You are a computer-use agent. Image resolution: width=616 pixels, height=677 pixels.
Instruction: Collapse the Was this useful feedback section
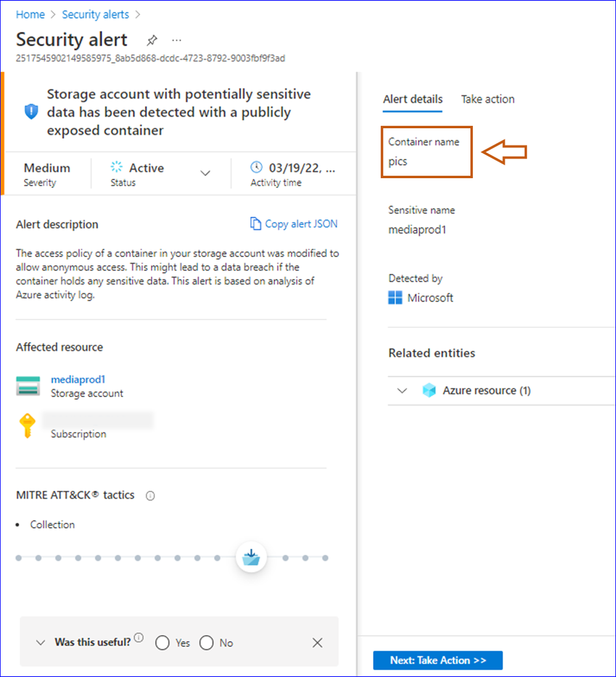(x=41, y=642)
